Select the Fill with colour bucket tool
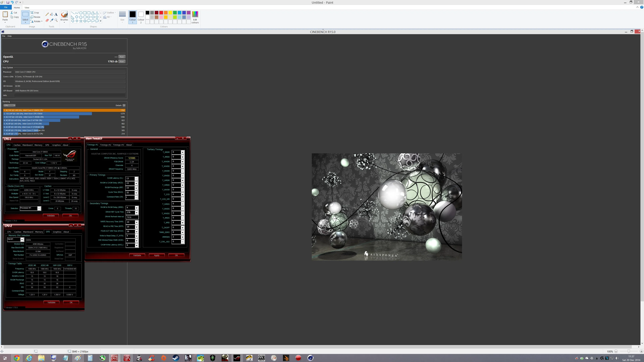The image size is (644, 362). pyautogui.click(x=51, y=14)
